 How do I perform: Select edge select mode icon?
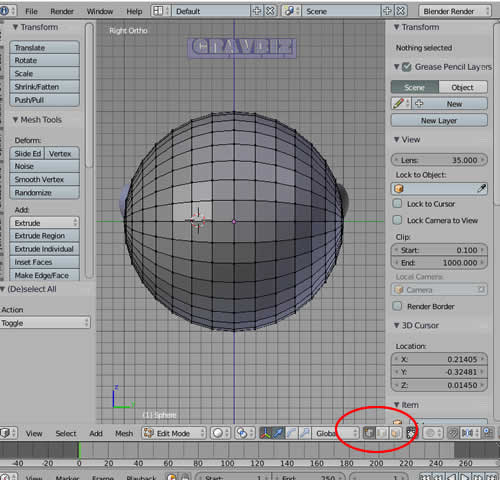coord(382,433)
